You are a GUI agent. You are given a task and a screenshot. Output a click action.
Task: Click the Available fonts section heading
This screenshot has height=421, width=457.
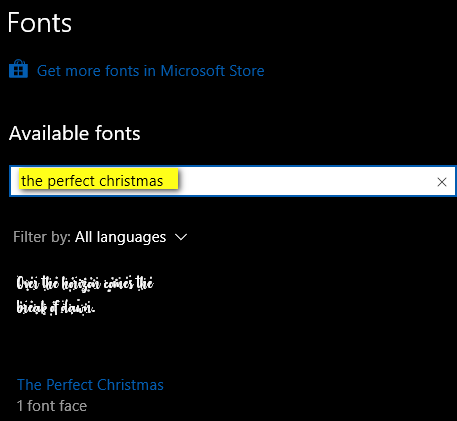coord(75,133)
